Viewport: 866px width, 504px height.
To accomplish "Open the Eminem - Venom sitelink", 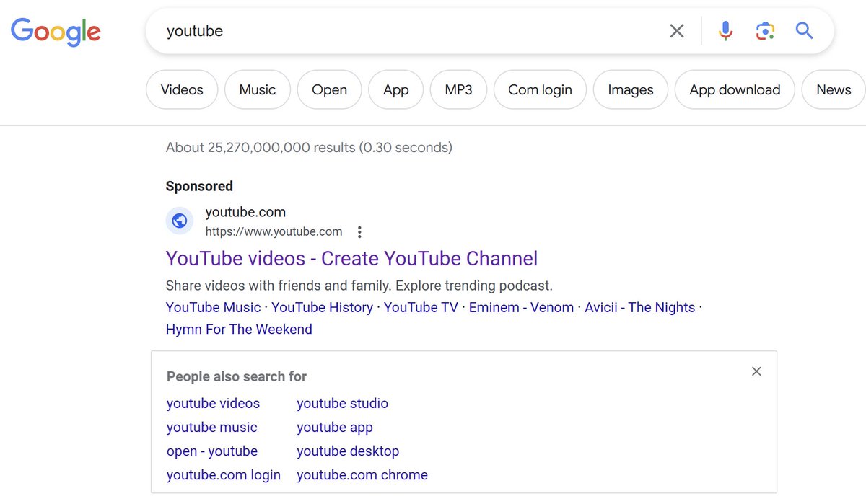I will point(521,307).
